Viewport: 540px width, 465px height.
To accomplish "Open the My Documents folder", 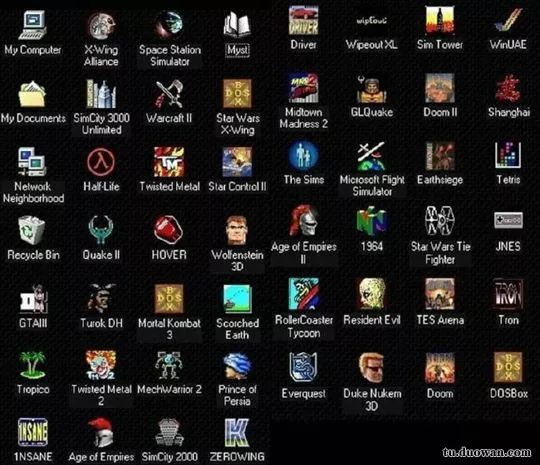I will (x=32, y=94).
